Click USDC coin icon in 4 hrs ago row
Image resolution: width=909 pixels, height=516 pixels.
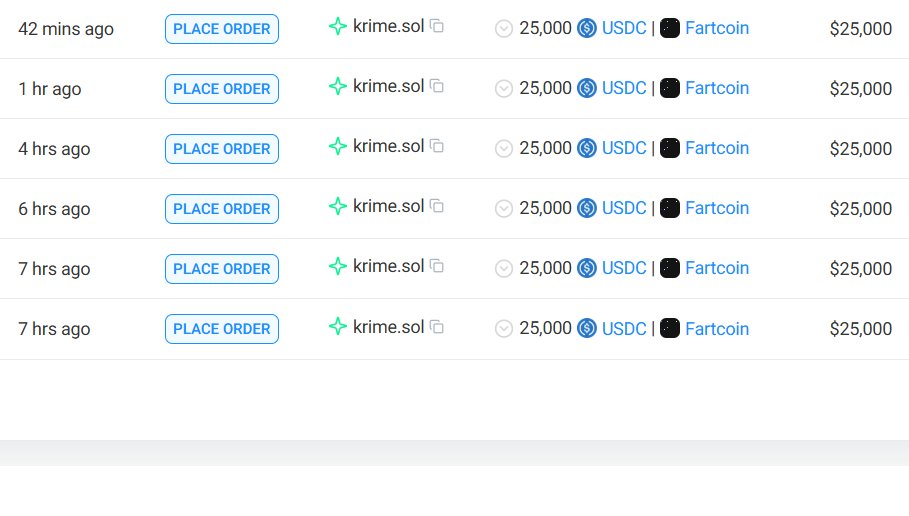tap(587, 148)
